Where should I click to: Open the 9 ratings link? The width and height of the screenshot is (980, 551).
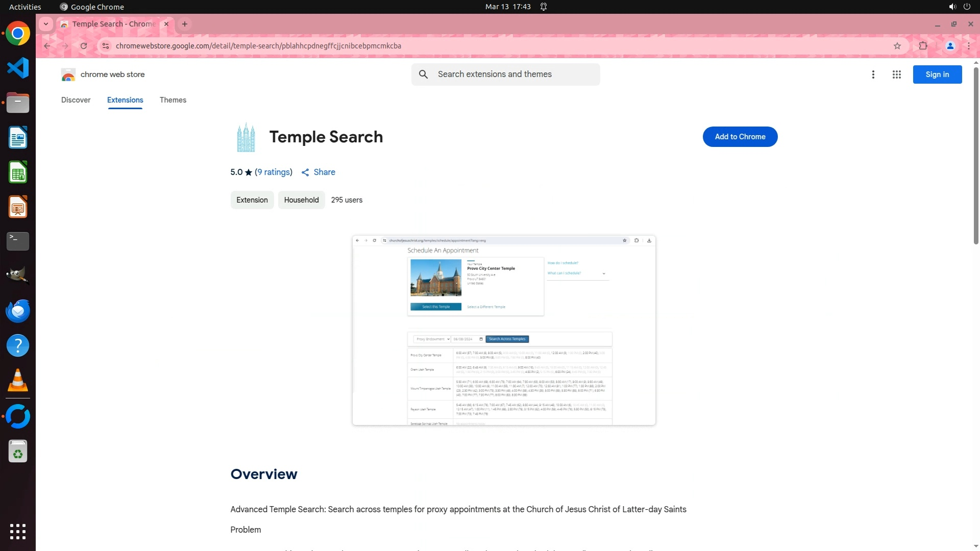(274, 172)
